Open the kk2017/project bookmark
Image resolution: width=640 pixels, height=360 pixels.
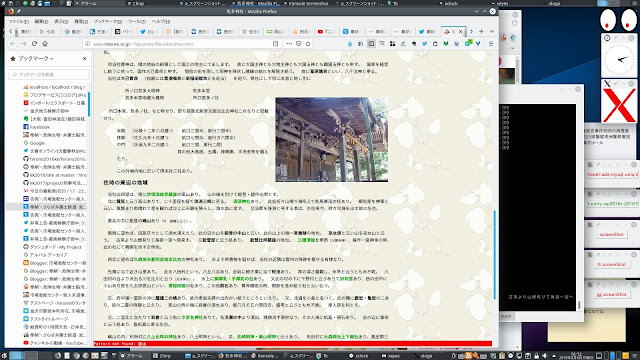click(x=55, y=183)
